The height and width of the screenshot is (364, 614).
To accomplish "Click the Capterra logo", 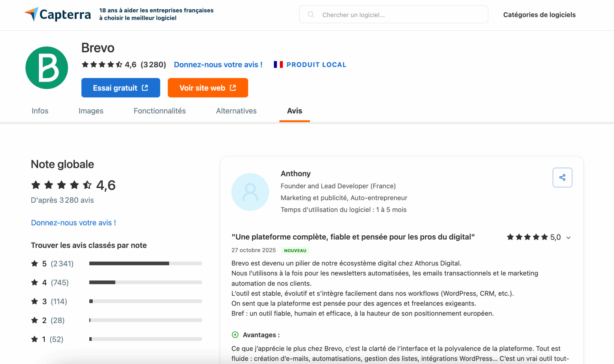I will 58,14.
